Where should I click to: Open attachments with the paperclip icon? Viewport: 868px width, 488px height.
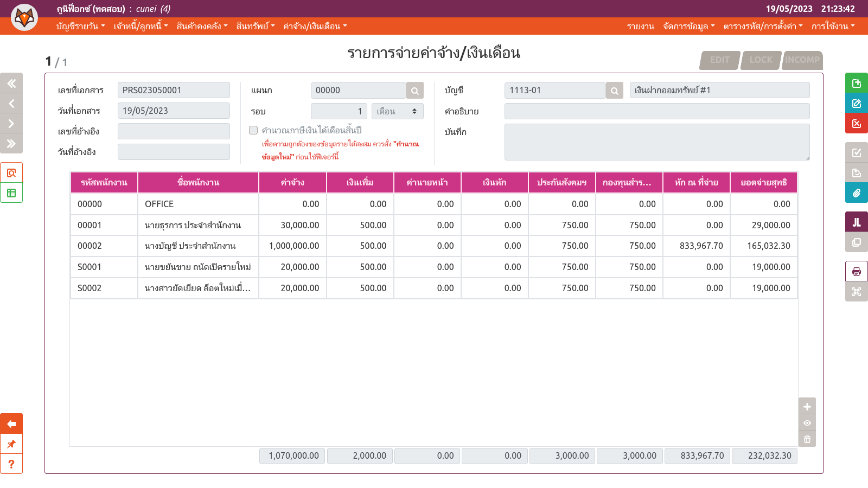856,192
